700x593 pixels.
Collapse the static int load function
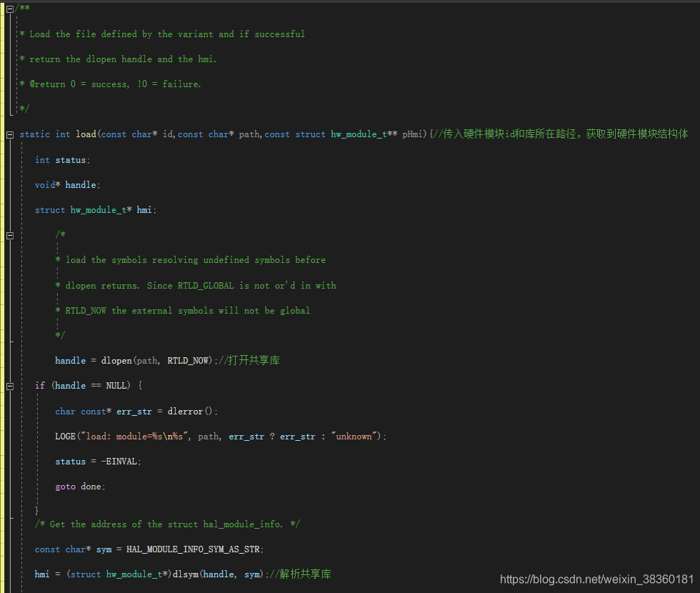10,134
